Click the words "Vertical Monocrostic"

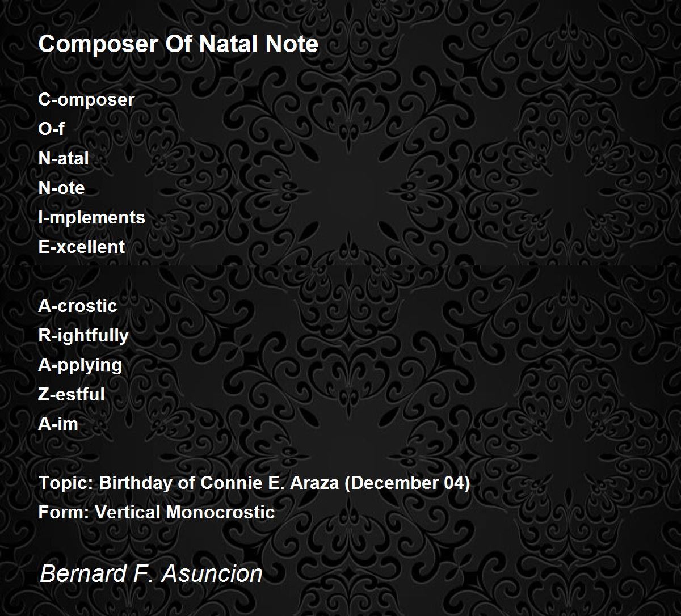click(x=184, y=513)
